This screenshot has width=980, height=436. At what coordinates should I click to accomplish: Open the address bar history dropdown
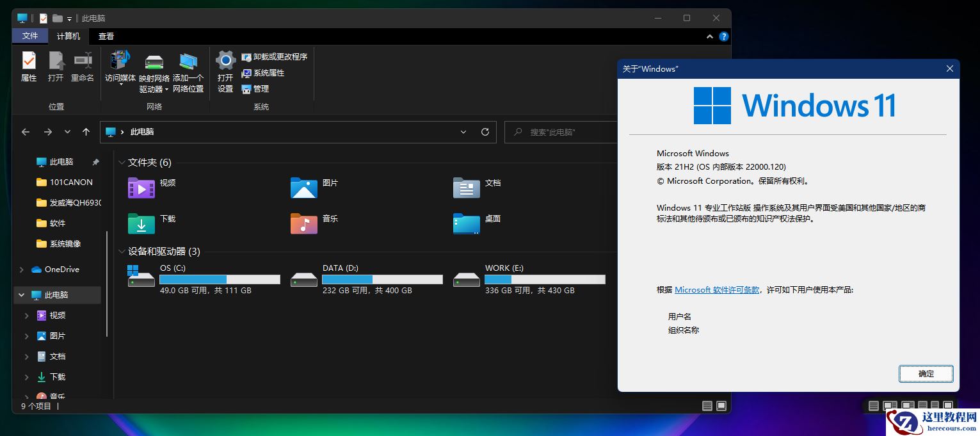463,132
